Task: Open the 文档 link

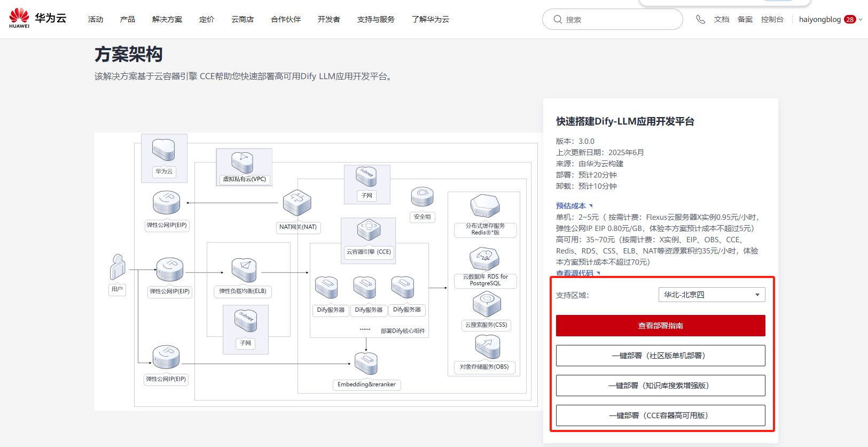Action: click(x=722, y=19)
